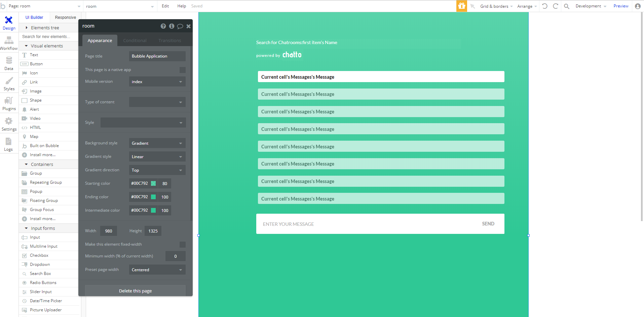
Task: Click the Page title input field
Action: point(157,56)
